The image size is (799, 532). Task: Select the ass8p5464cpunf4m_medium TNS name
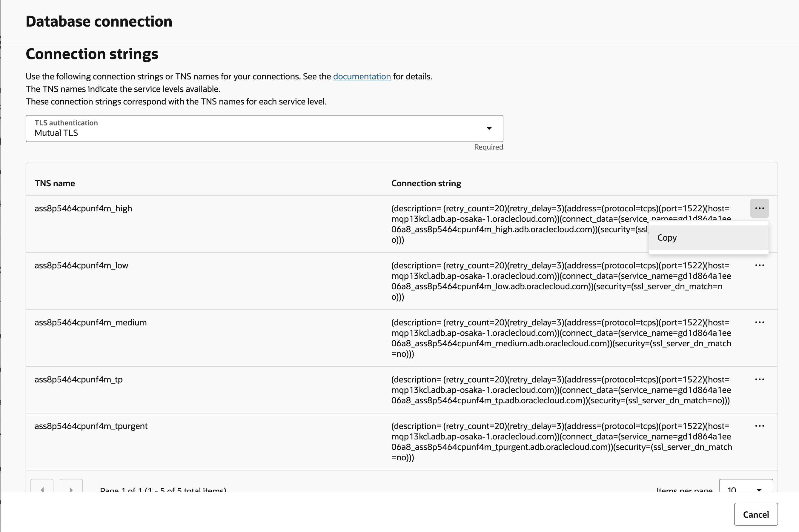(90, 322)
